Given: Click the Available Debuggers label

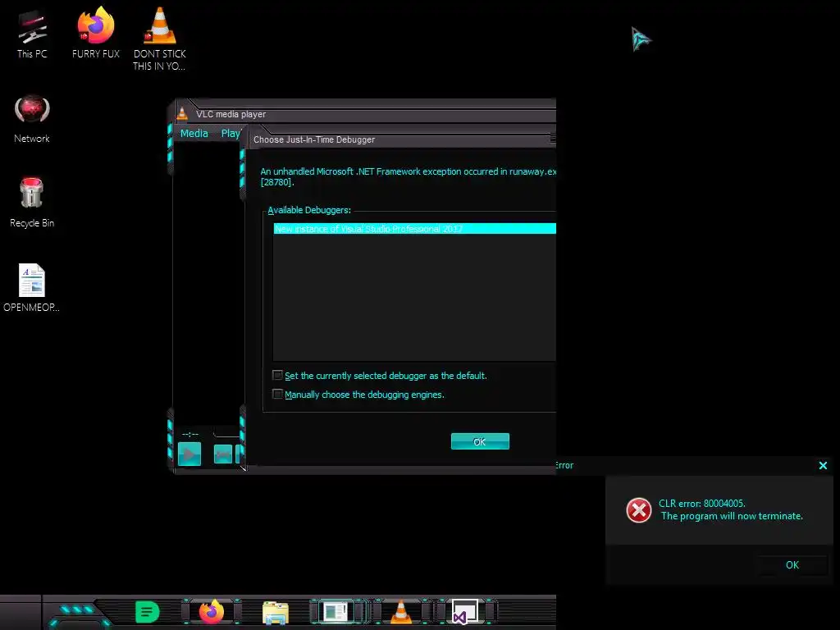Looking at the screenshot, I should coord(309,210).
